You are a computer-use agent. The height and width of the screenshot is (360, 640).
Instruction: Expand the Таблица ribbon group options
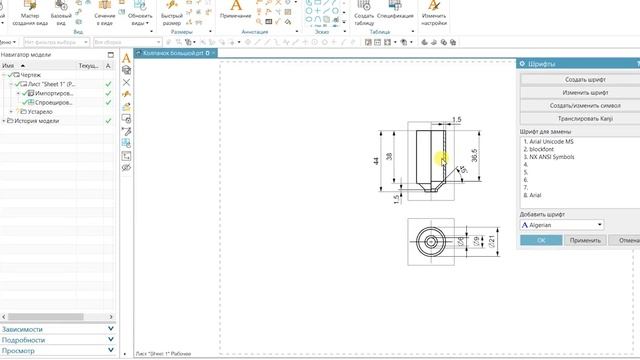tap(413, 31)
